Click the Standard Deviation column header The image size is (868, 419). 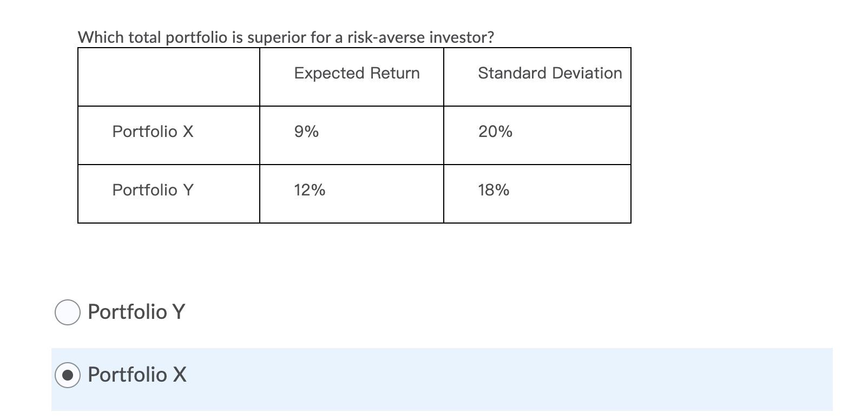tap(550, 73)
